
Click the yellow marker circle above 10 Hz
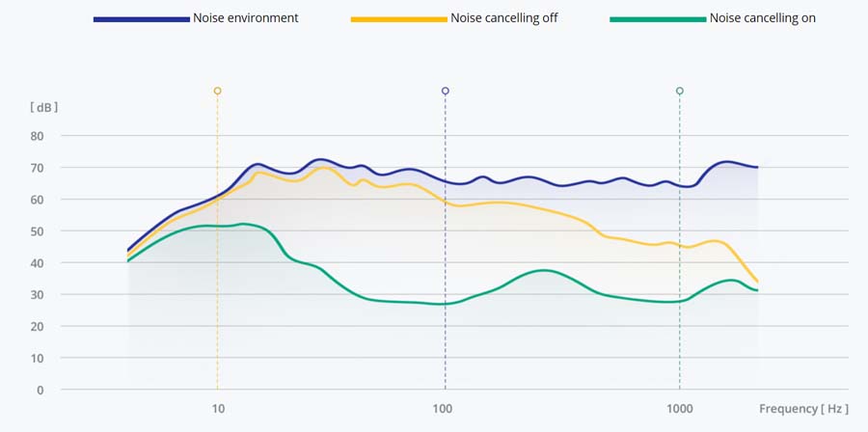tap(217, 91)
